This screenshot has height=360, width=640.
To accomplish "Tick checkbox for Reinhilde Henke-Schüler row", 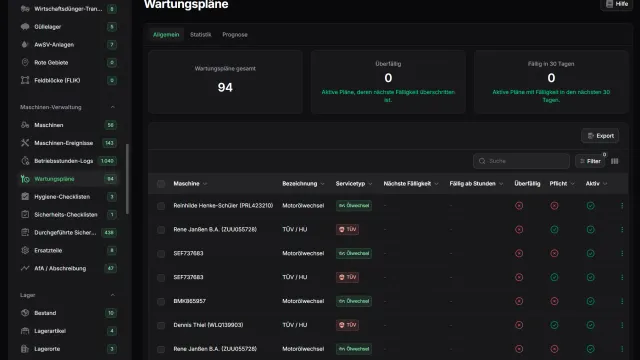I will coord(161,206).
